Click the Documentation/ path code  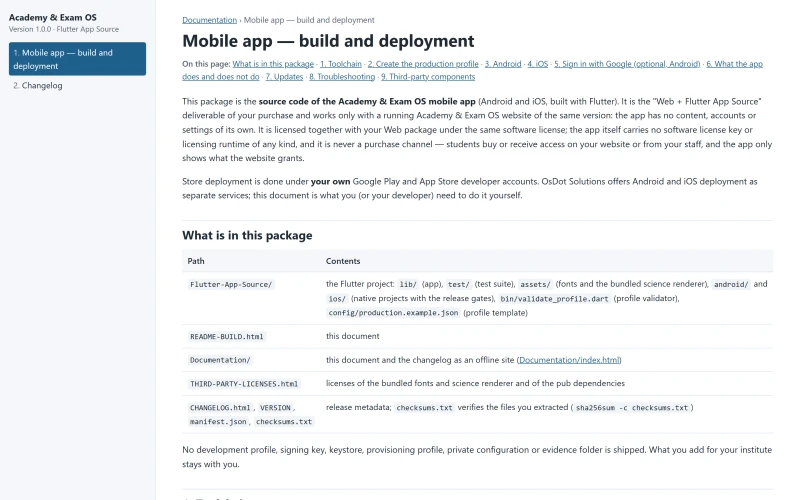pyautogui.click(x=220, y=360)
